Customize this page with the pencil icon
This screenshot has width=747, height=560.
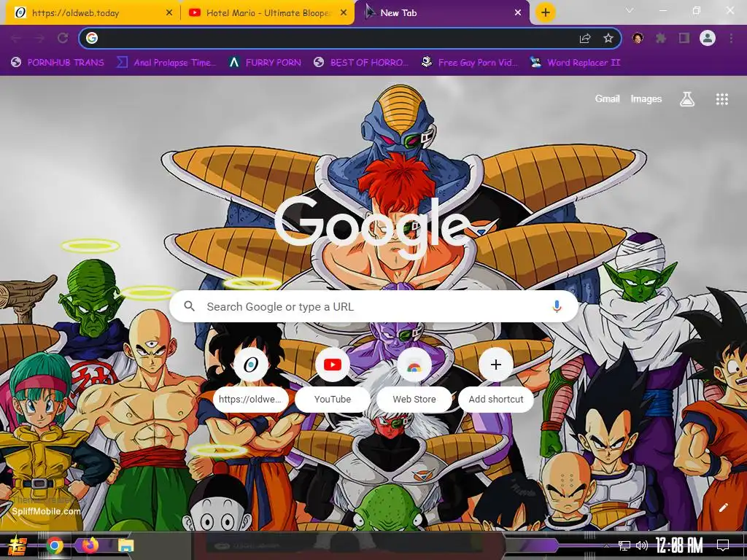(723, 507)
